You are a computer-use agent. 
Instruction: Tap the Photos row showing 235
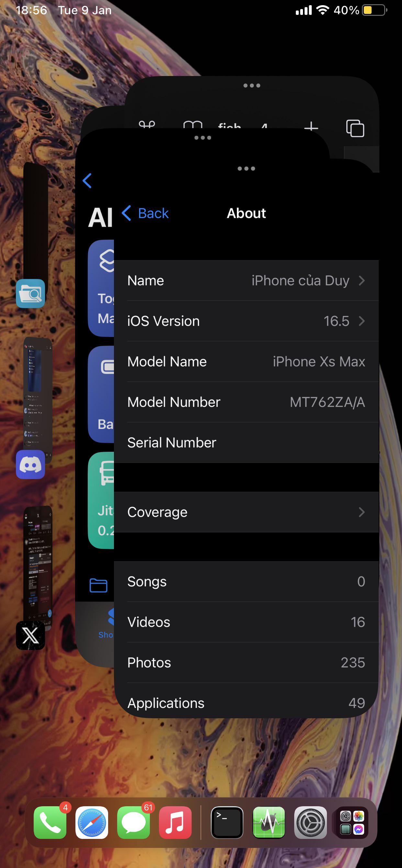tap(246, 662)
